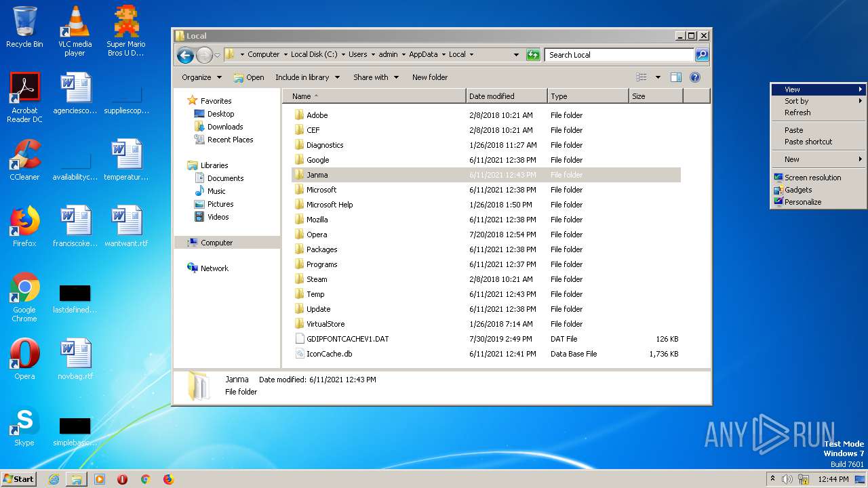Viewport: 868px width, 488px height.
Task: Open Skype desktop shortcut
Action: pyautogui.click(x=24, y=426)
